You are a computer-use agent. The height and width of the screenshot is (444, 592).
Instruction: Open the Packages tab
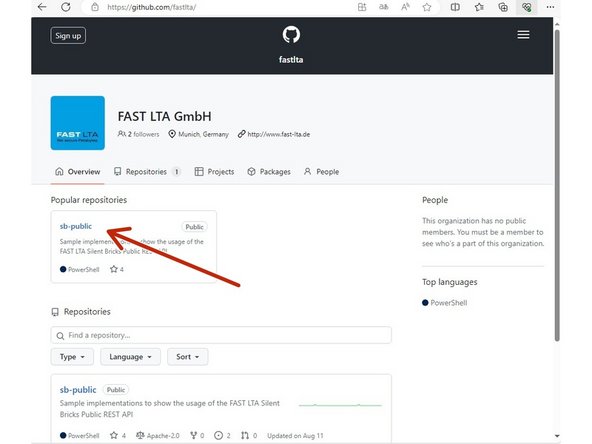coord(269,172)
